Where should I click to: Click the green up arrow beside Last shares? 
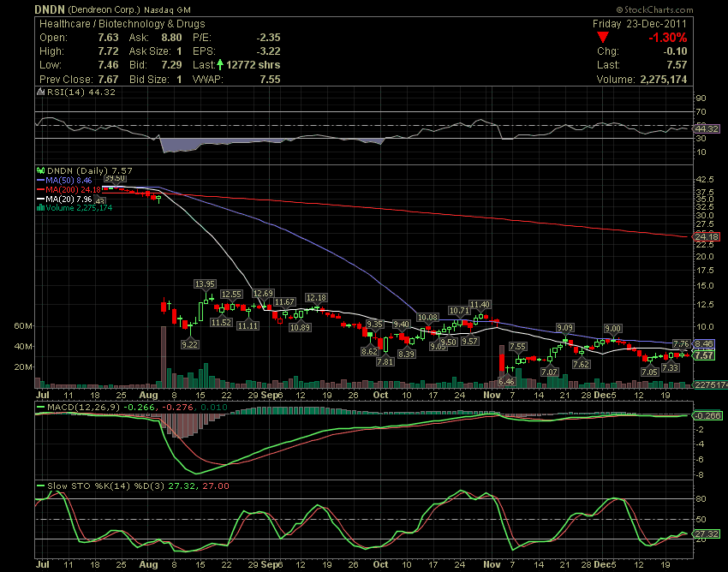pyautogui.click(x=220, y=65)
